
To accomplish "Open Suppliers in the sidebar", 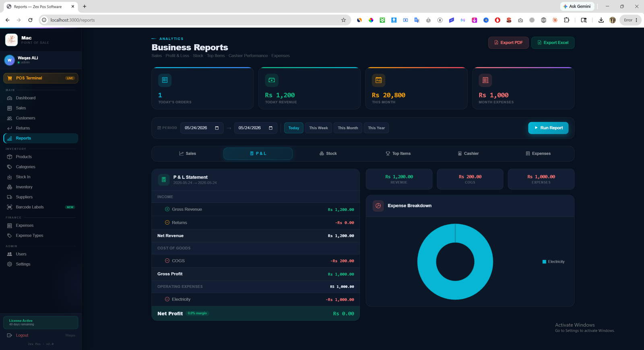I will tap(40, 197).
